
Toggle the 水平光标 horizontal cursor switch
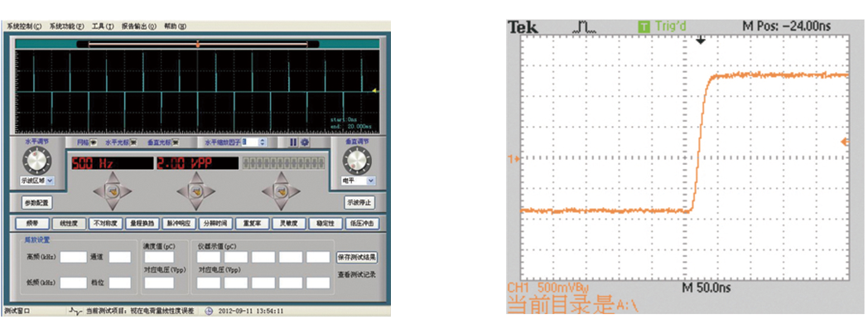pyautogui.click(x=132, y=143)
